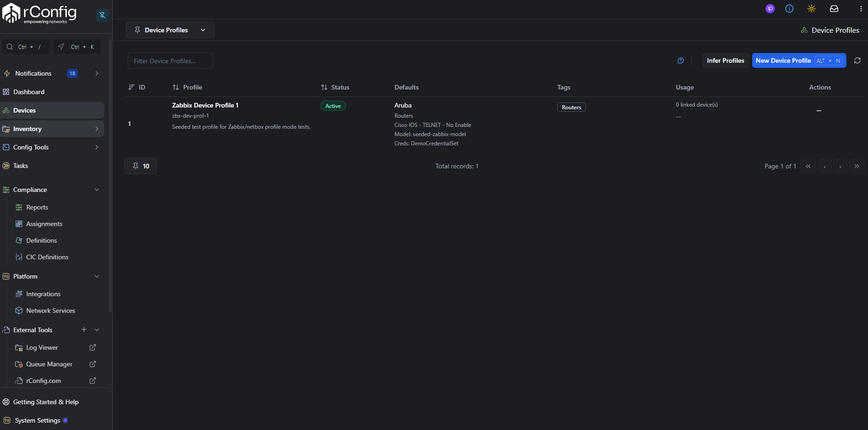The image size is (868, 430).
Task: Expand the Inventory submenu
Action: (97, 129)
